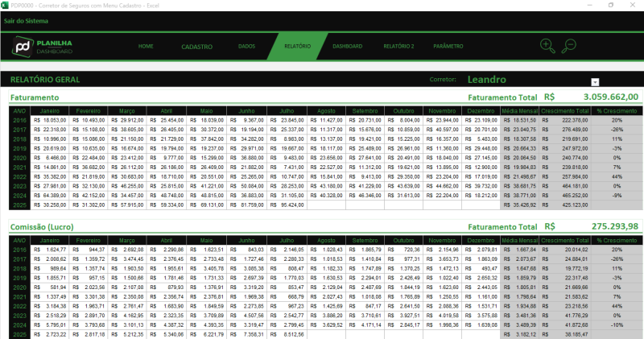Open the CADASTRO menu tab
Screen dimensions: 644x339
point(196,47)
